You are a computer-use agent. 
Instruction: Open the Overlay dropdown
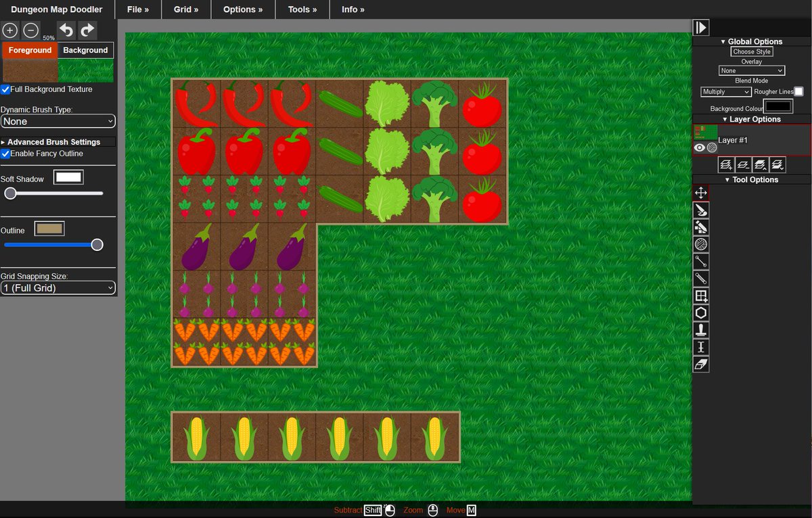point(752,70)
